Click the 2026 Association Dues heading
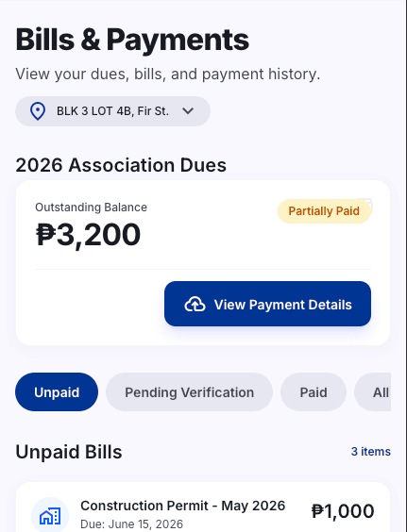407x532 pixels. 121,165
